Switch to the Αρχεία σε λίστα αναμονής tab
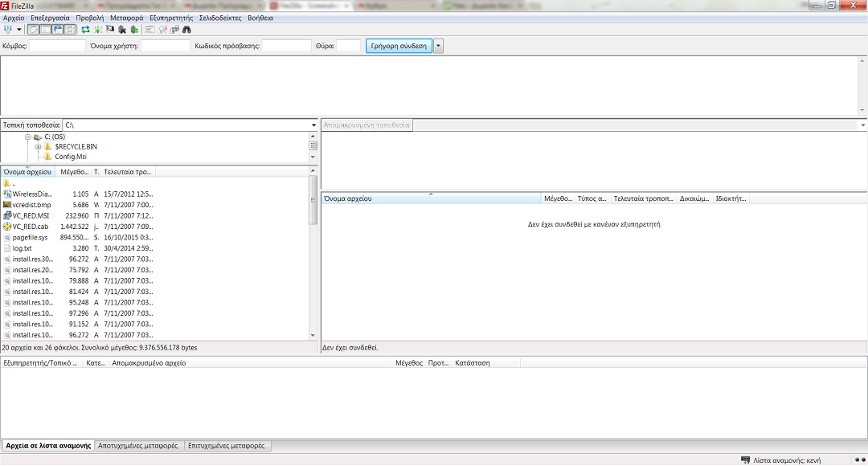Screen dimensions: 868x466 (48, 446)
